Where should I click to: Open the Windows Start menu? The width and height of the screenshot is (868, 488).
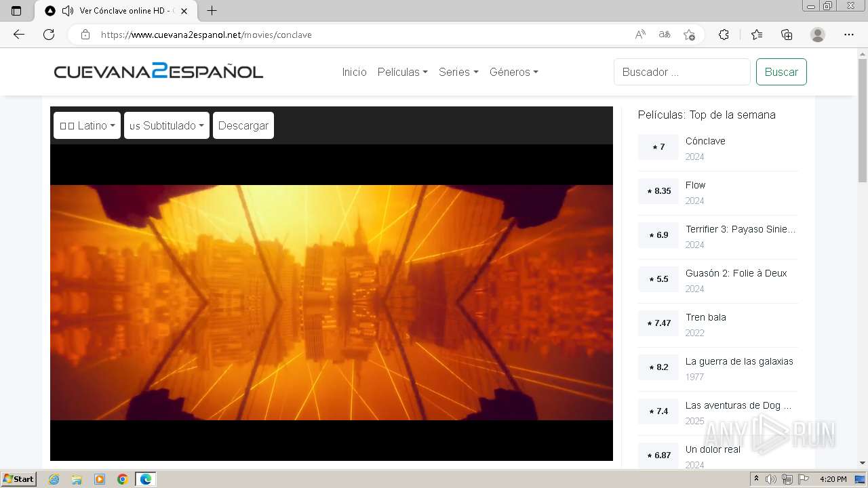(19, 479)
